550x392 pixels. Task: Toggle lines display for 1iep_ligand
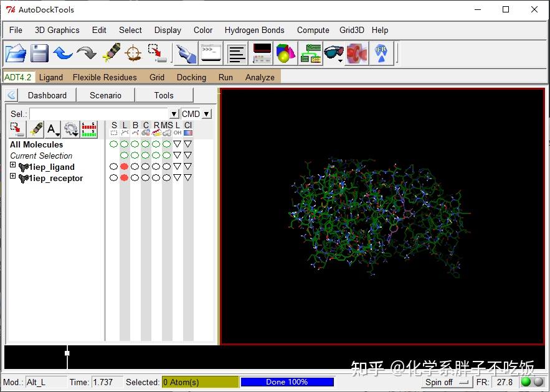pos(124,167)
